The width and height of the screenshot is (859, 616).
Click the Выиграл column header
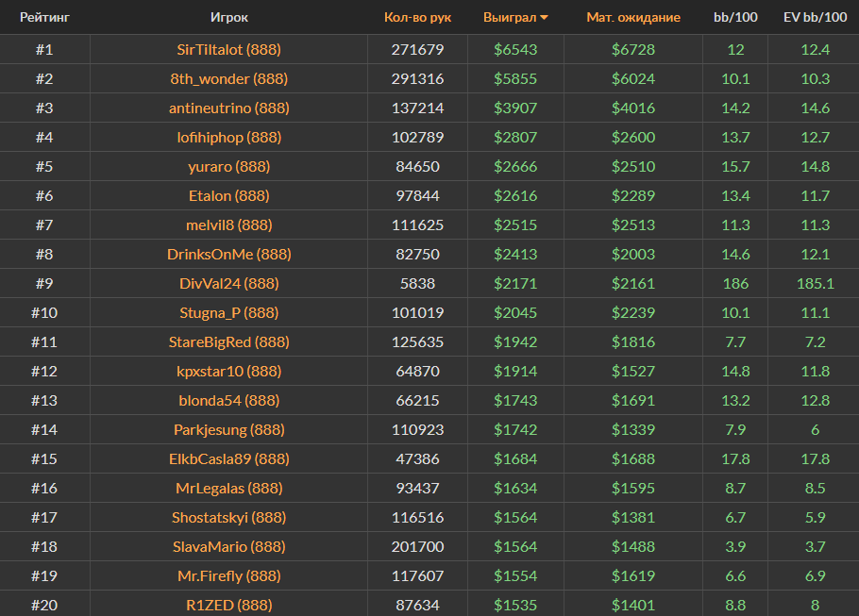point(509,17)
